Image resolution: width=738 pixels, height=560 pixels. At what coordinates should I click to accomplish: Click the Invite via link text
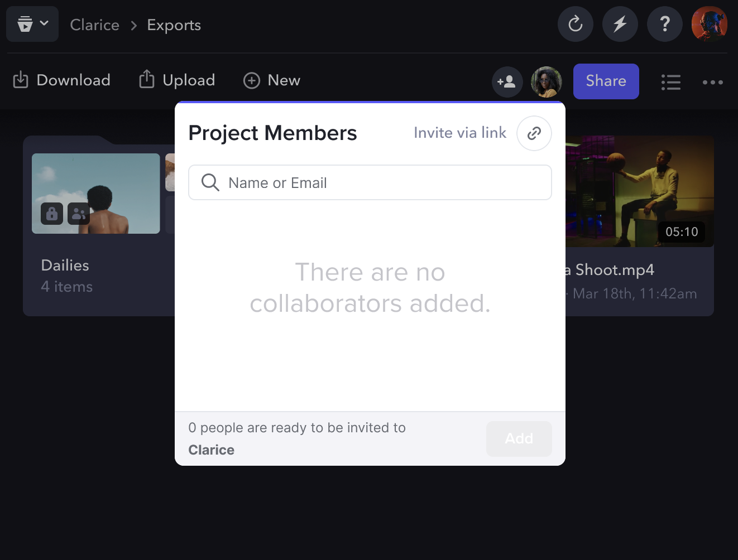tap(459, 133)
